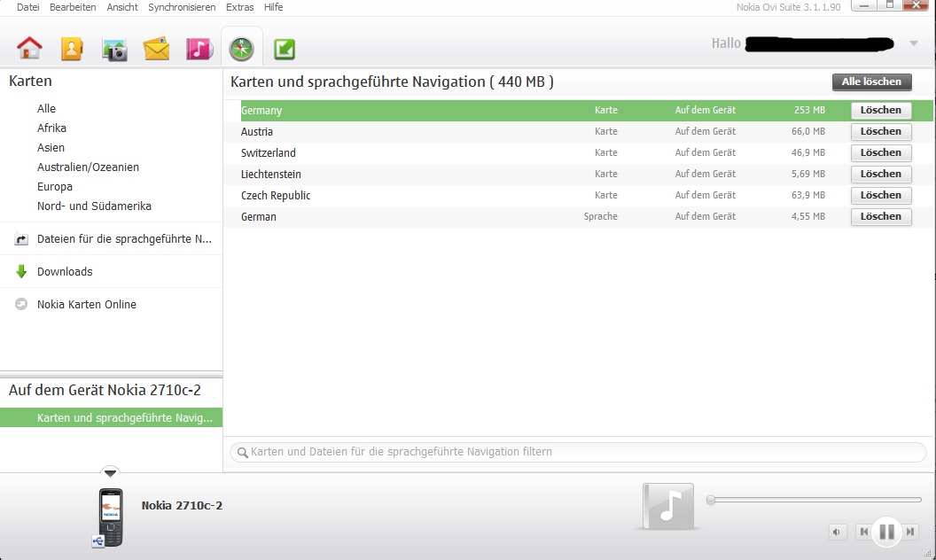Select the Switzerland row name
The height and width of the screenshot is (560, 936).
tap(268, 152)
